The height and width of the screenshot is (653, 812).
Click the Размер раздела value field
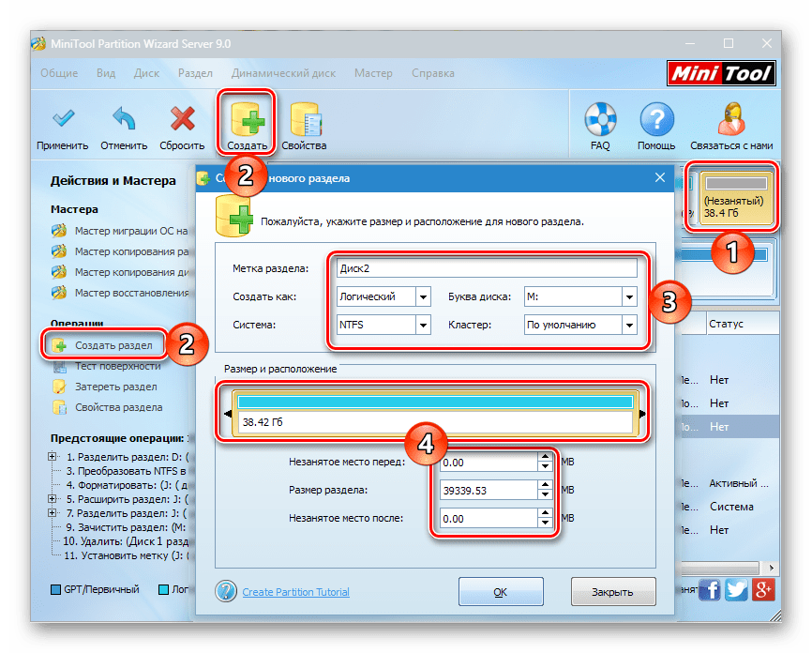click(489, 491)
